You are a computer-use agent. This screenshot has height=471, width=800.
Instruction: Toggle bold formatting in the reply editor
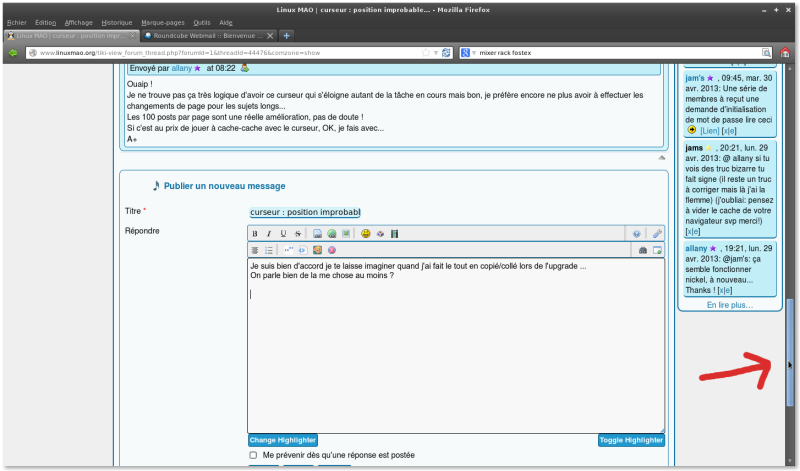pos(255,234)
